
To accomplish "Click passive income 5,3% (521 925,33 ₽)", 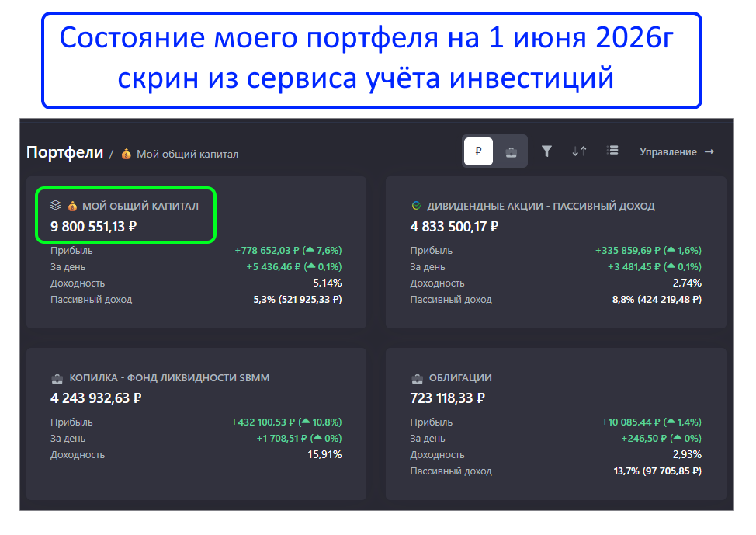I will [x=297, y=300].
